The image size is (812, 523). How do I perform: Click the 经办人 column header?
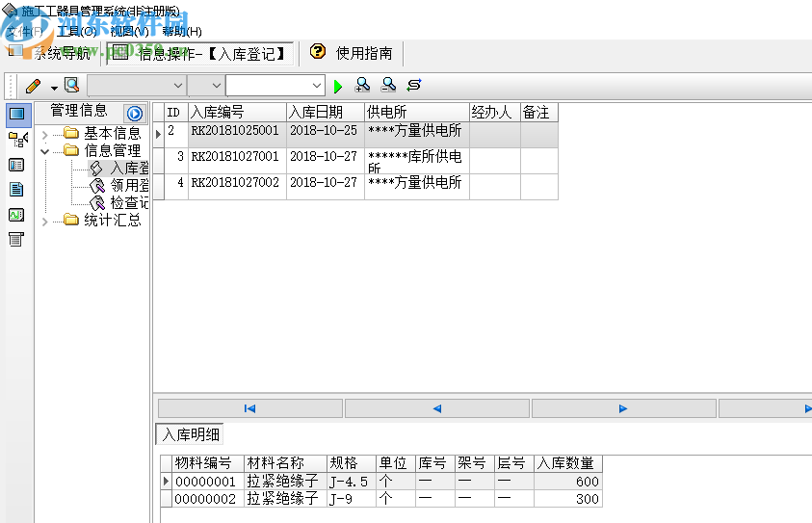[x=495, y=113]
